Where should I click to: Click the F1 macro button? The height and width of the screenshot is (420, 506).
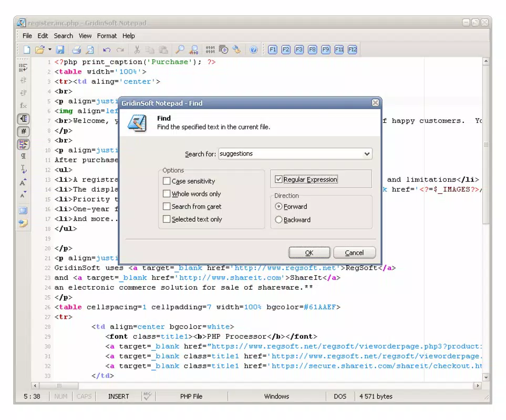pyautogui.click(x=273, y=50)
